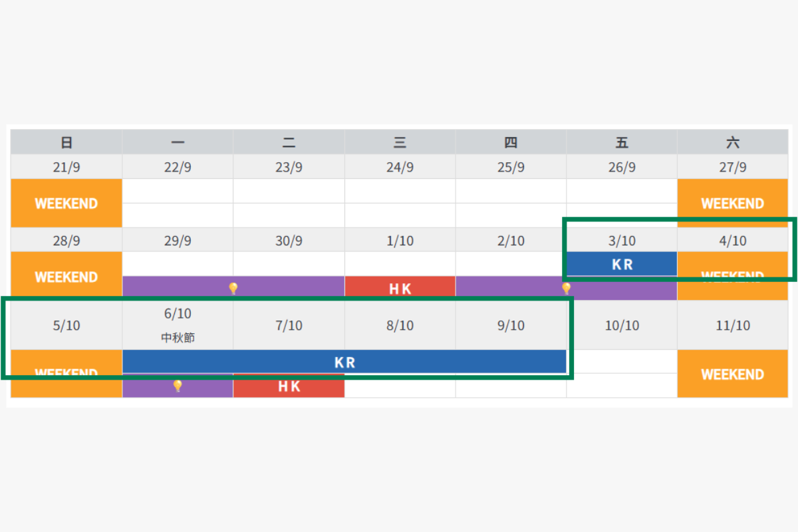Click the lightbulb icon under 29/9–30/9
The height and width of the screenshot is (532, 798).
point(233,289)
